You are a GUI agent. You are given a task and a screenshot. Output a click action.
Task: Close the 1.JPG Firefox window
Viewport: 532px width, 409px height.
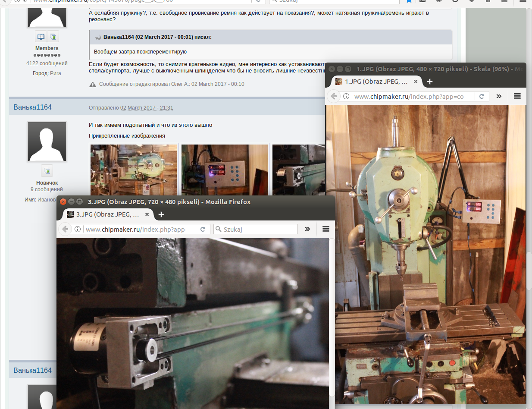[332, 69]
